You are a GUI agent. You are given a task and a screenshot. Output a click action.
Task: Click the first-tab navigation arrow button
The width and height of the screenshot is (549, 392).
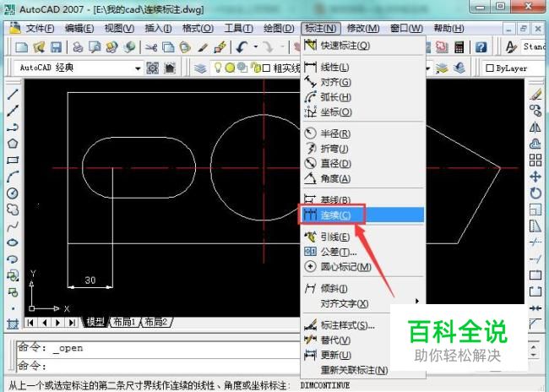(x=30, y=322)
